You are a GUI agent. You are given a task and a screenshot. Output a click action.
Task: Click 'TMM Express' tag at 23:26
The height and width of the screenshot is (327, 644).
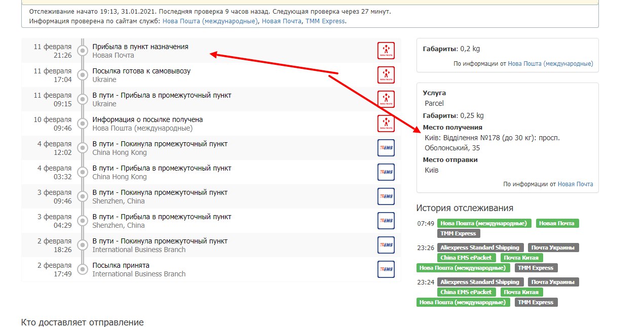(536, 268)
